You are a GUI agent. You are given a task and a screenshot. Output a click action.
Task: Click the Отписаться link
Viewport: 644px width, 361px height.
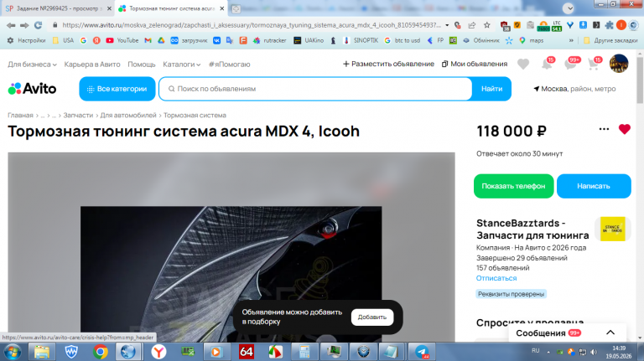pos(496,278)
